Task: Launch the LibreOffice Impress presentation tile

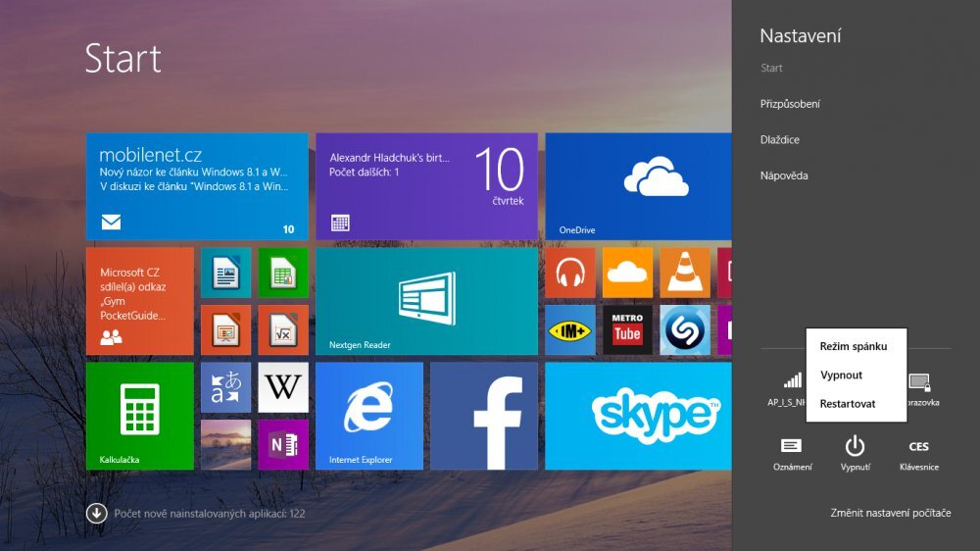Action: 225,330
